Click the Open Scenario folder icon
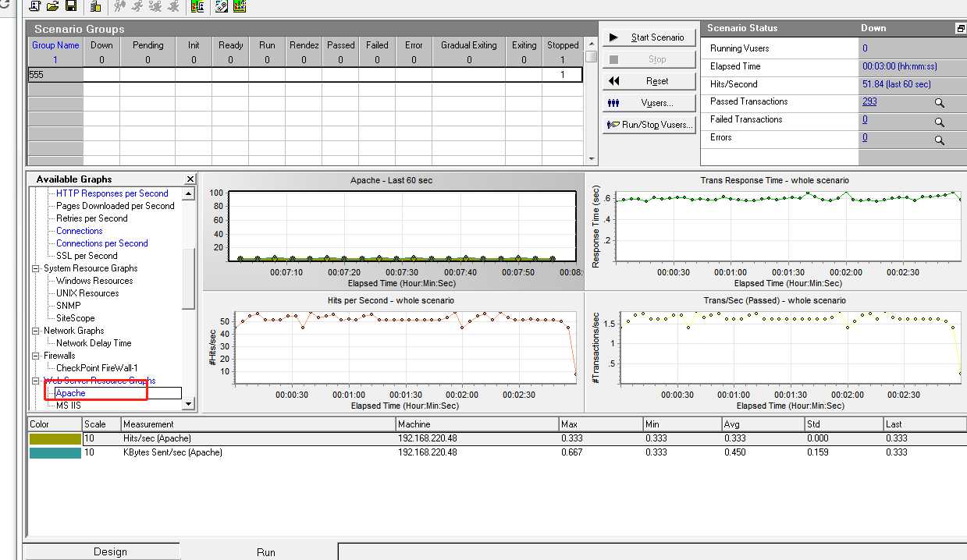This screenshot has width=967, height=560. [x=53, y=6]
